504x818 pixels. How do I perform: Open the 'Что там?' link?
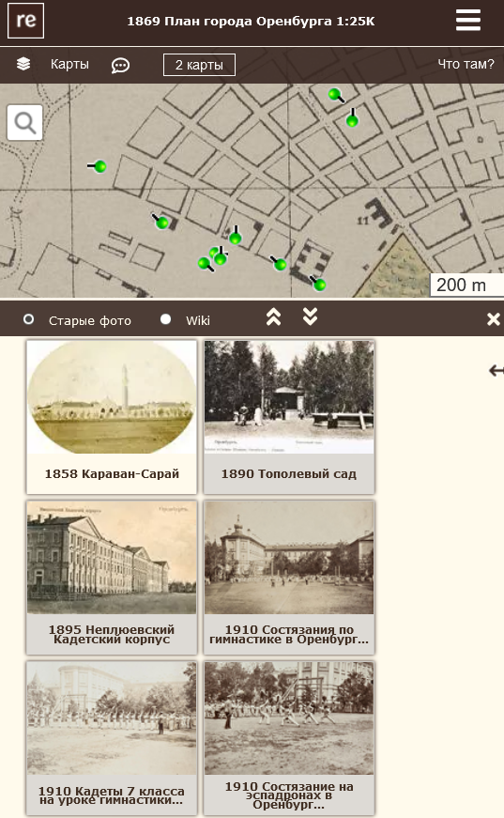tap(466, 64)
